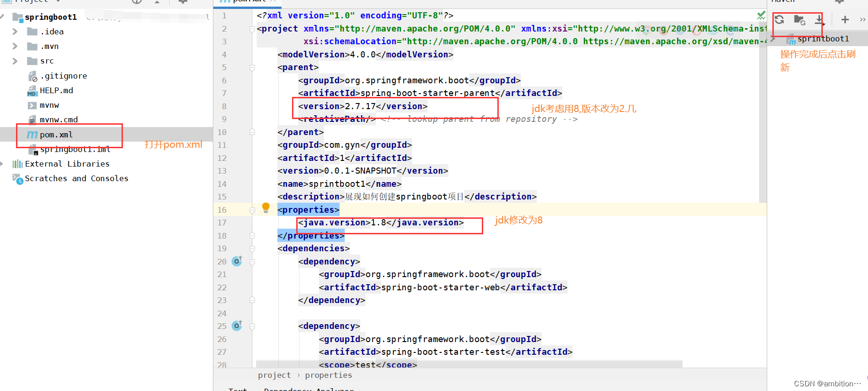Screen dimensions: 868x391
Task: Click the .gitignore file icon
Action: [x=32, y=76]
